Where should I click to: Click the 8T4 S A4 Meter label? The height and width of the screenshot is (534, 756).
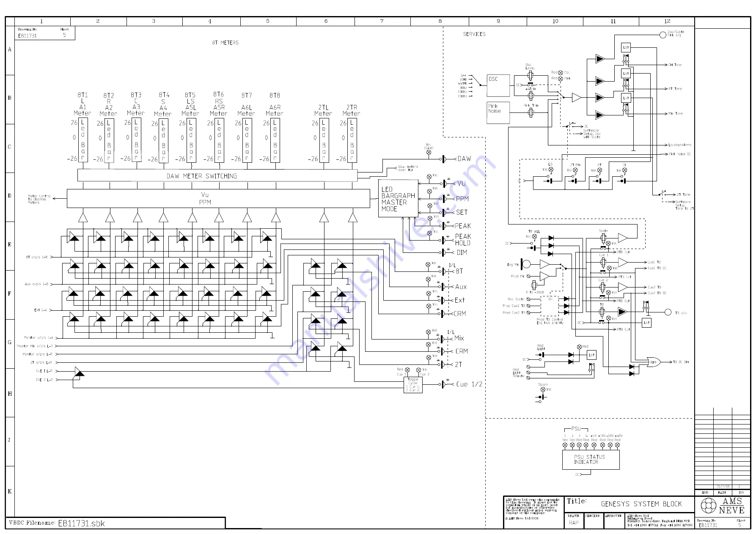(x=163, y=104)
